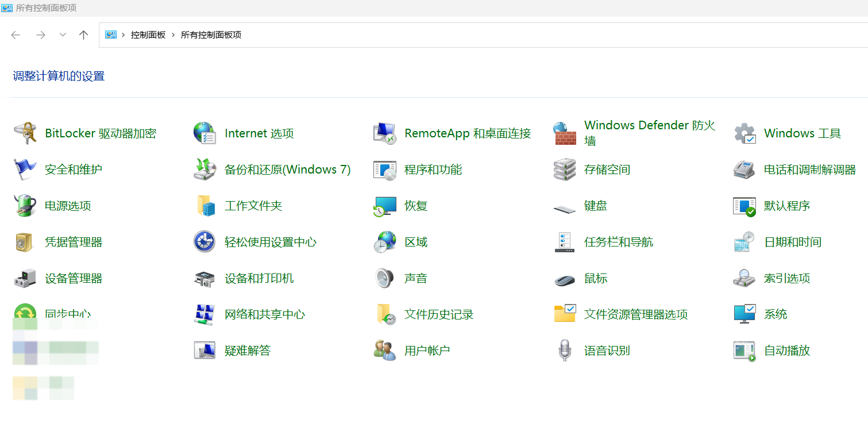Open the 默认程序 link
Viewport: 868px width, 435px height.
point(787,206)
